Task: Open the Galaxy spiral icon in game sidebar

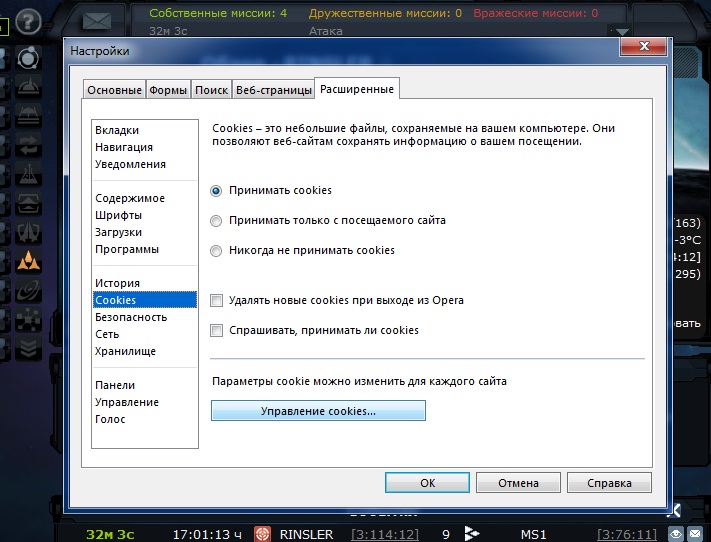Action: pos(28,289)
